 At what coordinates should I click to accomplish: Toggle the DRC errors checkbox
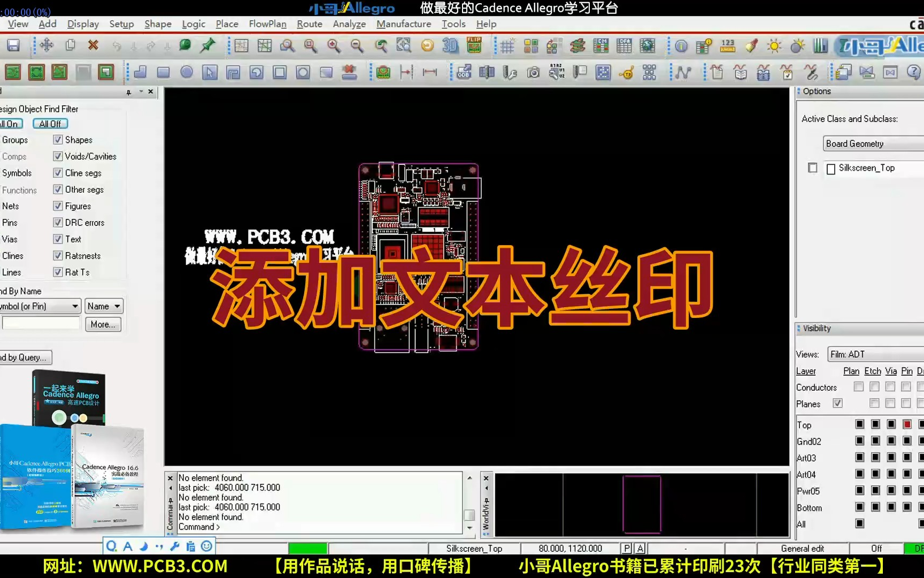tap(58, 223)
